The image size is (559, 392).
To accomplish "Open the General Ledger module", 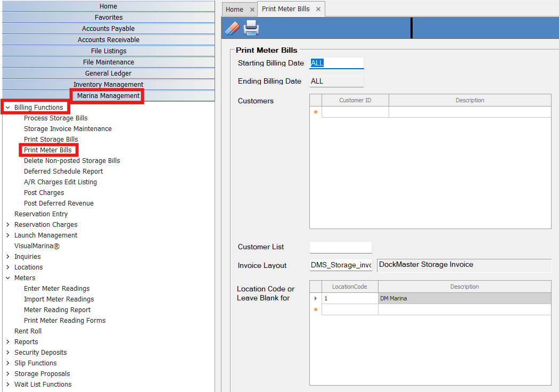I will pyautogui.click(x=108, y=73).
